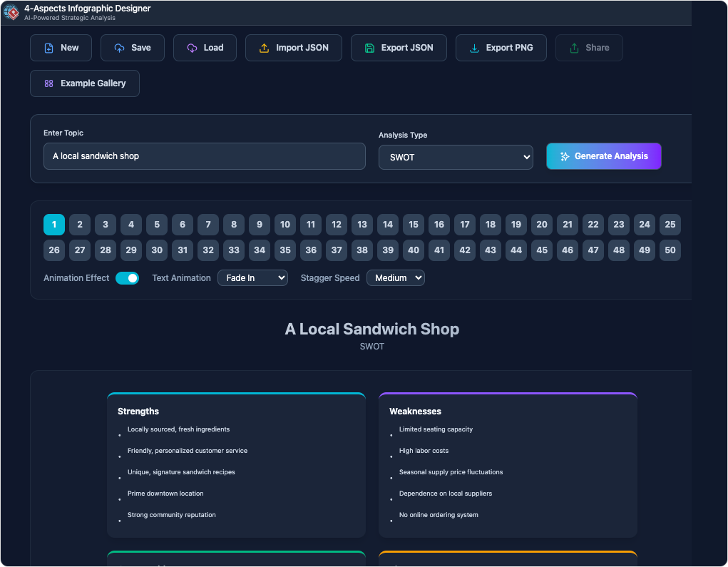Click the Import JSON upload icon
The image size is (728, 567).
(x=264, y=48)
